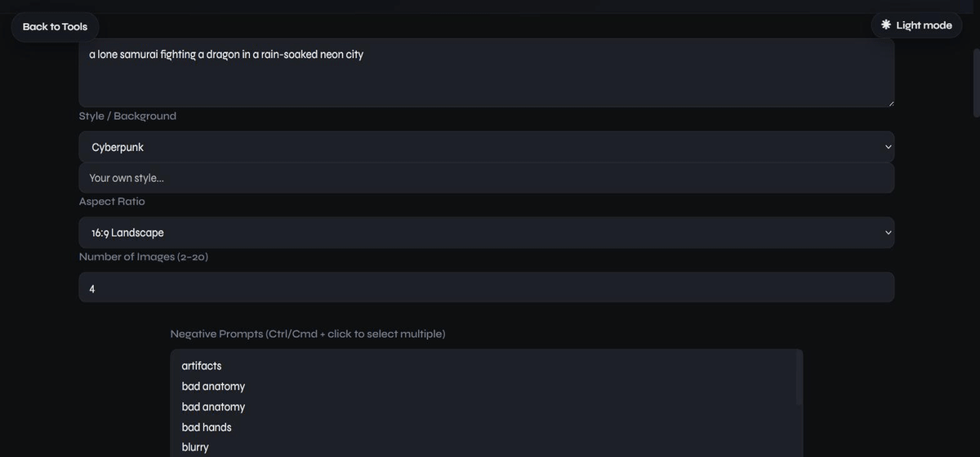The width and height of the screenshot is (980, 457).
Task: Click the prompt textarea resize grip icon
Action: click(x=890, y=103)
